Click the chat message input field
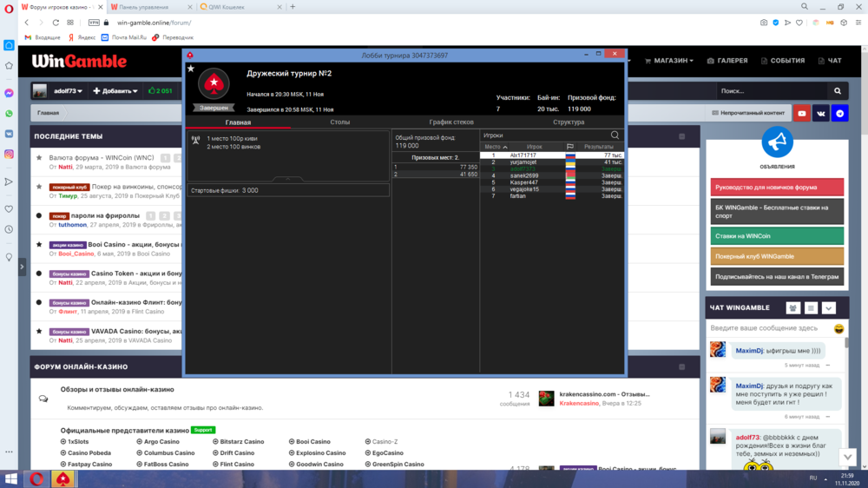Screen dimensions: 868x488 (x=768, y=328)
